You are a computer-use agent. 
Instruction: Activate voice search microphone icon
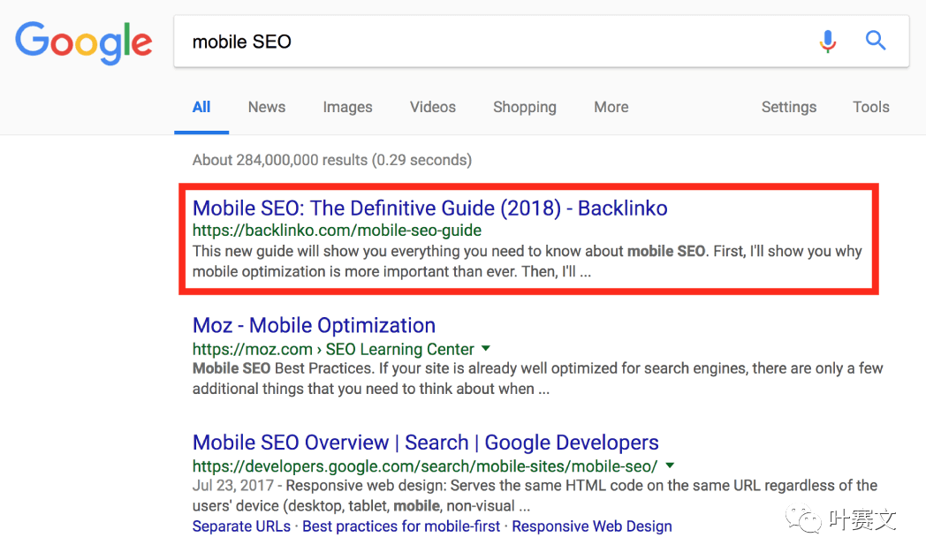click(x=827, y=41)
